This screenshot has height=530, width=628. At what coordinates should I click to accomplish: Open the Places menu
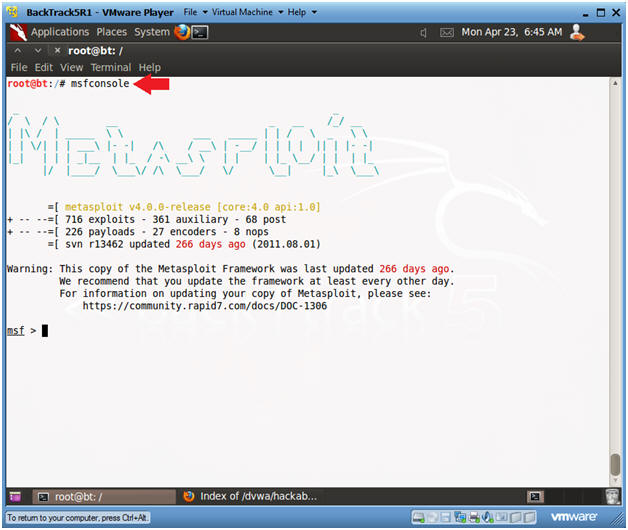click(x=111, y=32)
